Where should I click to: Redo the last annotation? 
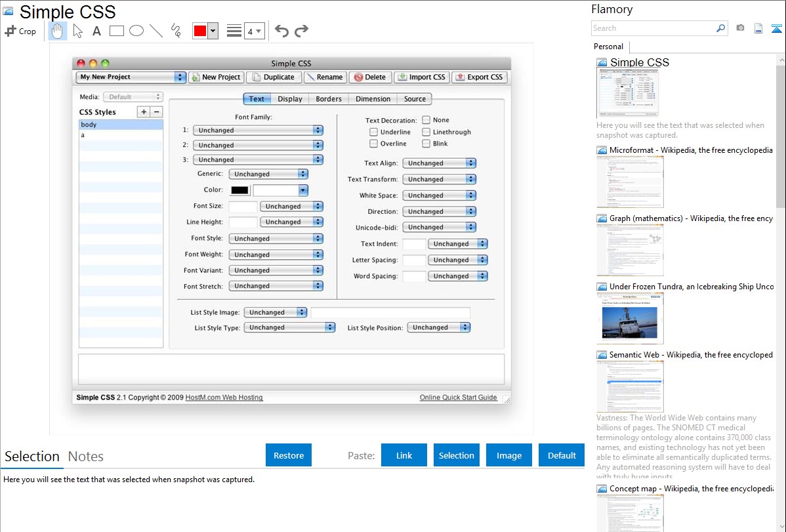(301, 31)
